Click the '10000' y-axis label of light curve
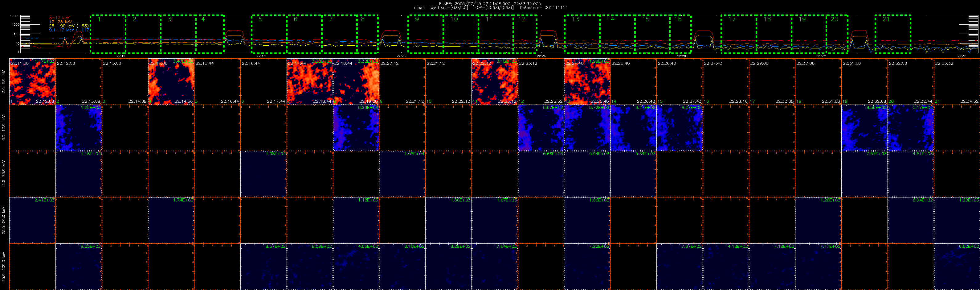980x290 pixels. (x=14, y=16)
